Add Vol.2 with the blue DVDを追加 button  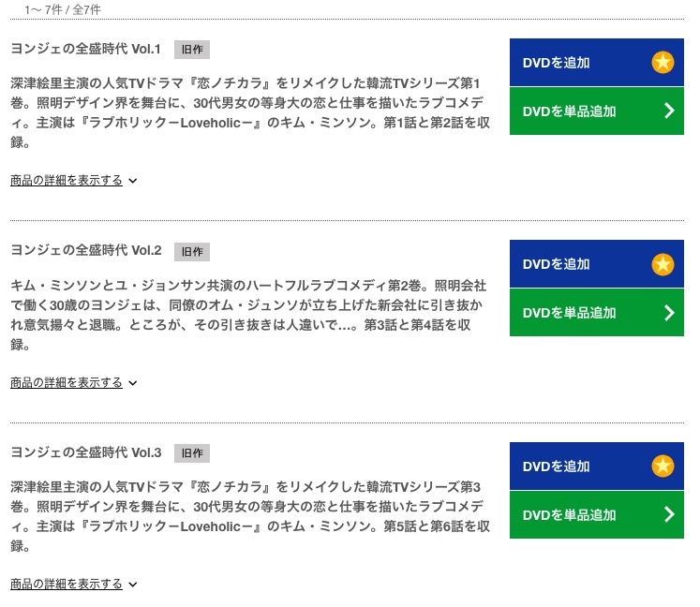point(596,264)
